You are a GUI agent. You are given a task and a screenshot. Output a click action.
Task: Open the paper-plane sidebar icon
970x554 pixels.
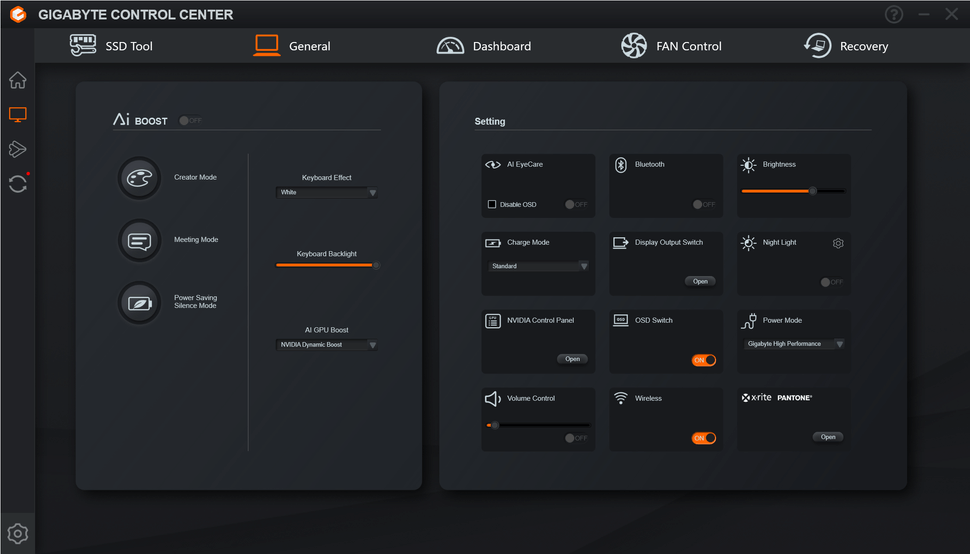pyautogui.click(x=17, y=149)
